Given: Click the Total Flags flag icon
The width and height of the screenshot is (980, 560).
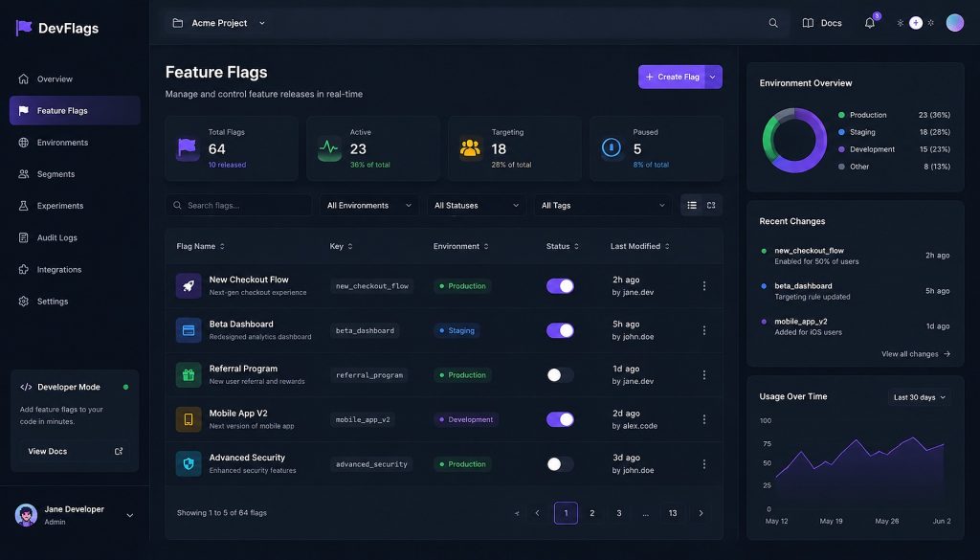Looking at the screenshot, I should 188,148.
